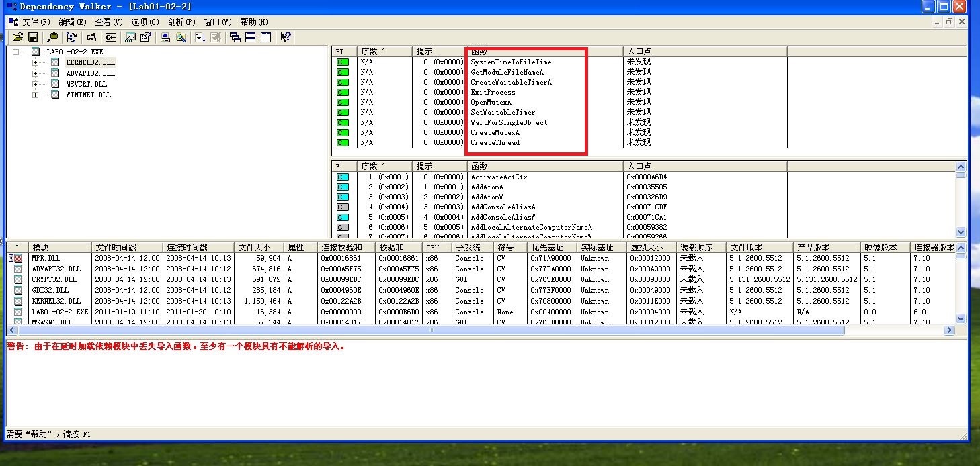Expand the WININET.DLL tree node
This screenshot has height=466, width=980.
pyautogui.click(x=36, y=95)
